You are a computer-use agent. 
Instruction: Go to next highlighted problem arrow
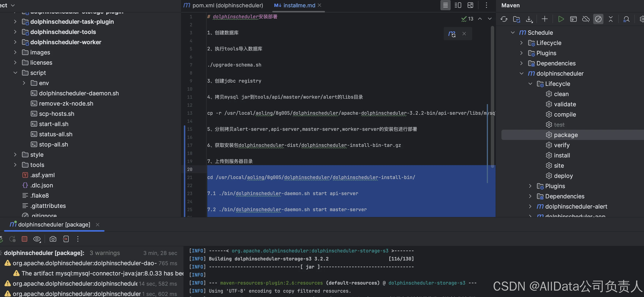tap(490, 19)
